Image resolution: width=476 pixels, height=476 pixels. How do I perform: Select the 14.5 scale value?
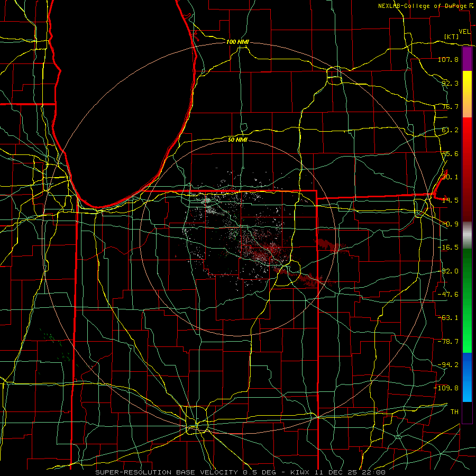coord(450,200)
